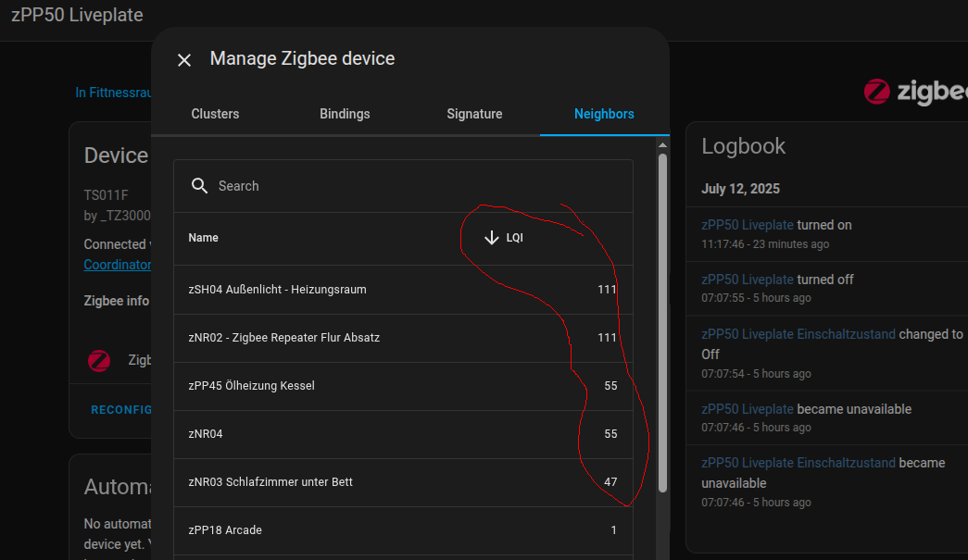The image size is (968, 560).
Task: Click the dialog's vertical scrollbar
Action: (662, 324)
